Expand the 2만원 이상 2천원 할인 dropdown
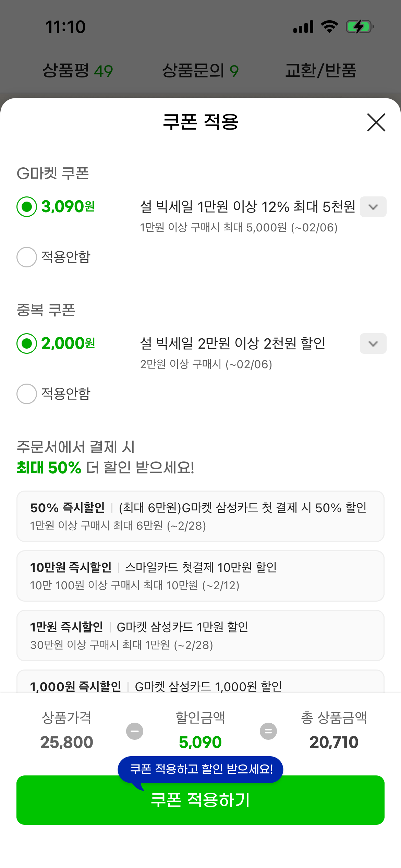The width and height of the screenshot is (401, 868). [373, 343]
